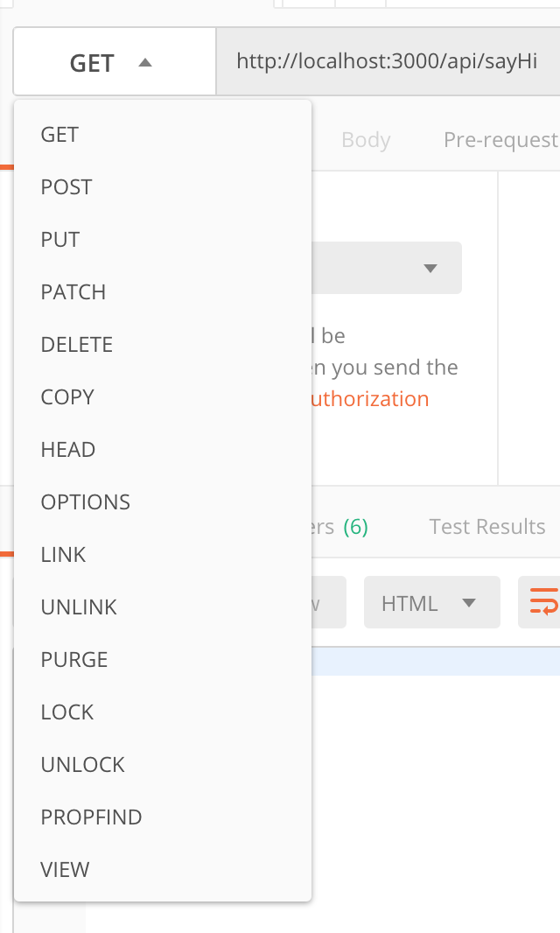The width and height of the screenshot is (560, 933).
Task: Select the OPTIONS method
Action: 85,502
